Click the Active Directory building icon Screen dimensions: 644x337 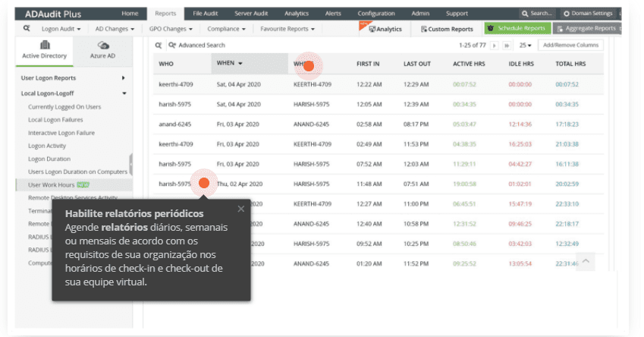click(x=44, y=46)
